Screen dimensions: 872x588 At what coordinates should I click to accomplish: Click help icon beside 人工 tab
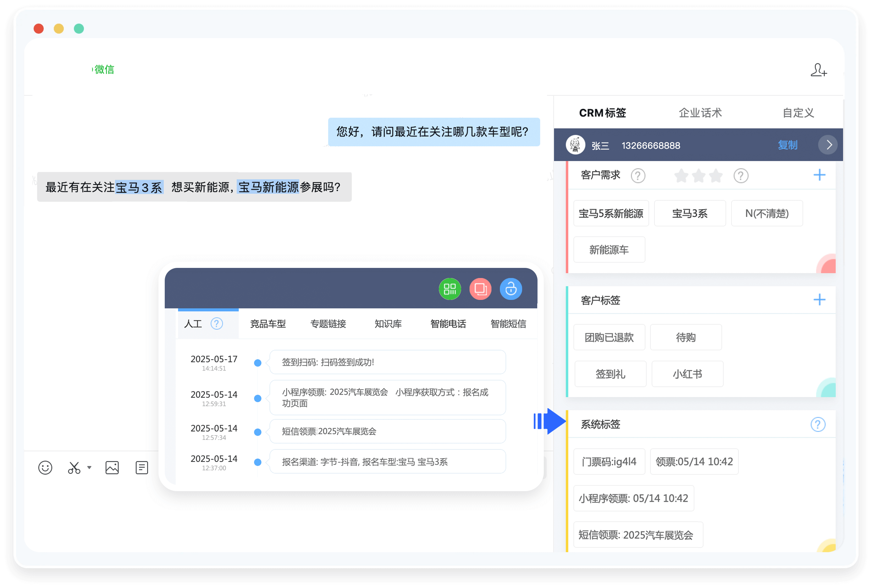(217, 323)
